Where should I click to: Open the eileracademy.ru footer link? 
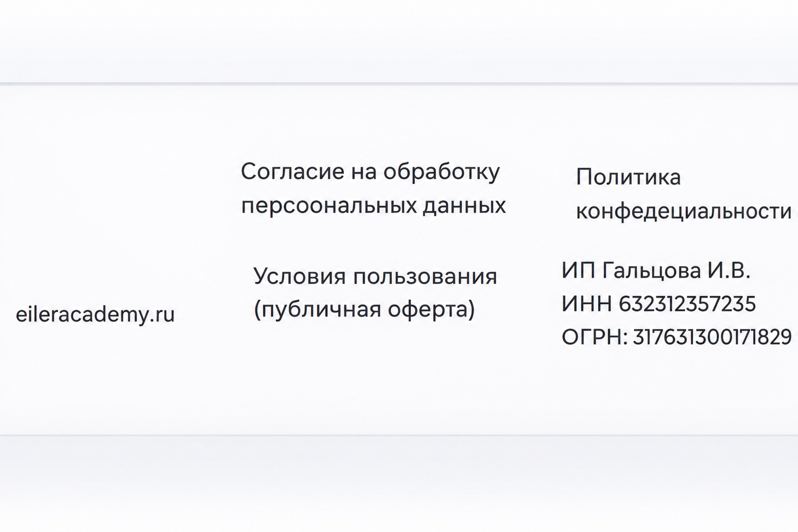point(95,314)
